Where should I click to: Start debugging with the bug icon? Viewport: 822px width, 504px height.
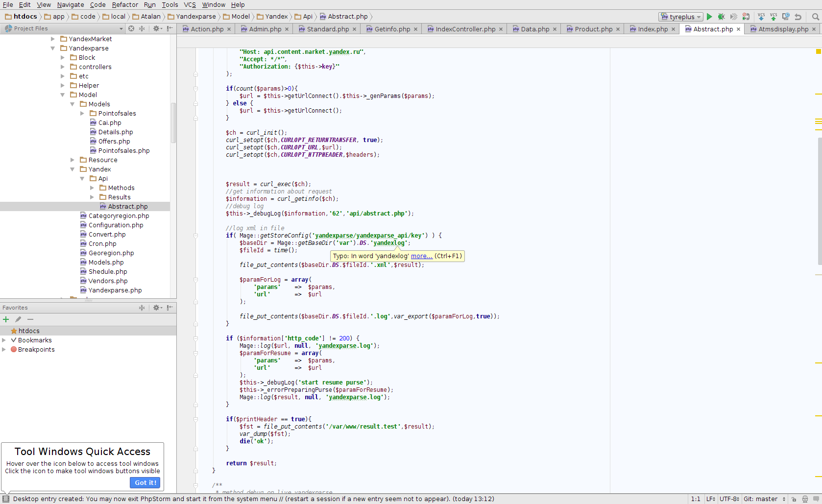(x=722, y=17)
